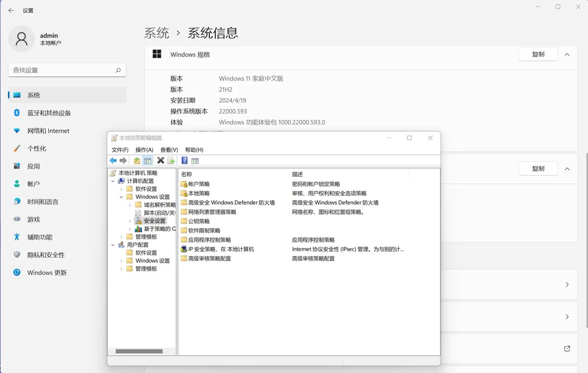The width and height of the screenshot is (588, 373).
Task: Click the Export list toolbar icon
Action: click(171, 161)
